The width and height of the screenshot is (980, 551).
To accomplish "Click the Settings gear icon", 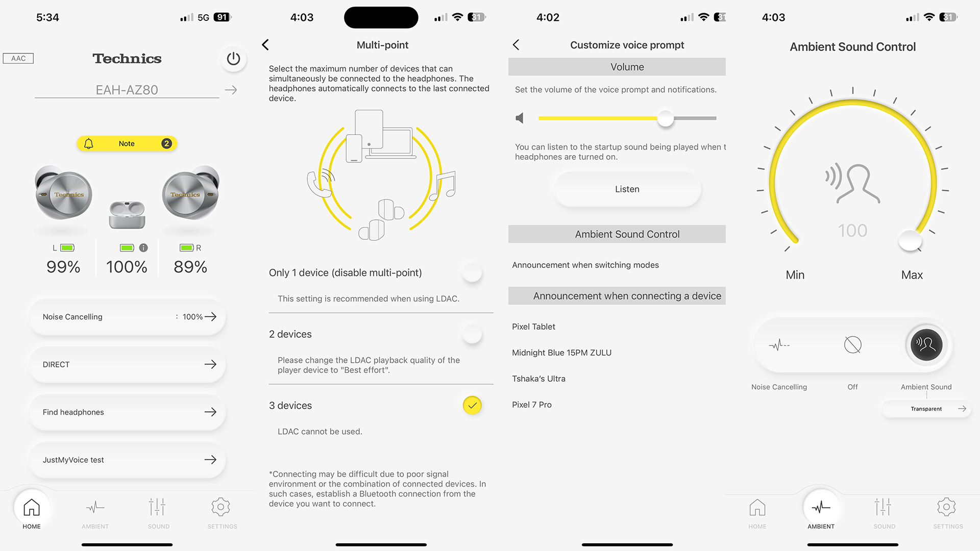I will tap(221, 508).
